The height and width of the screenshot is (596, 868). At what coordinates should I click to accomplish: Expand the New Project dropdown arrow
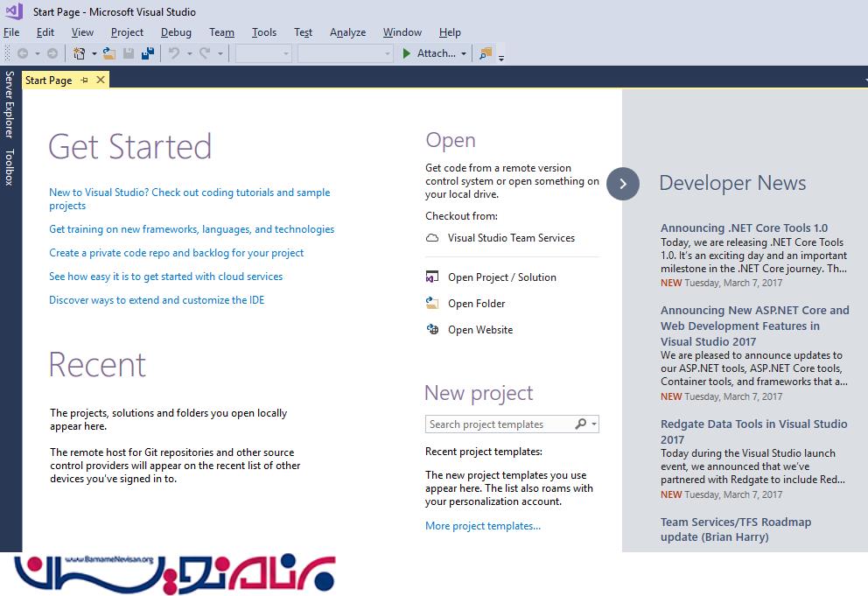pos(94,53)
